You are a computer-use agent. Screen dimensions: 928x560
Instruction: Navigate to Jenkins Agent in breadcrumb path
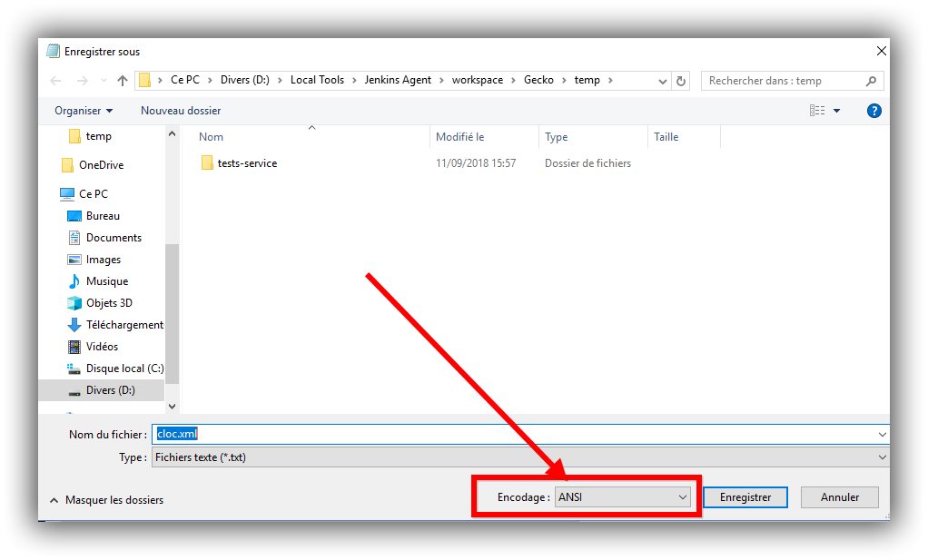tap(398, 80)
